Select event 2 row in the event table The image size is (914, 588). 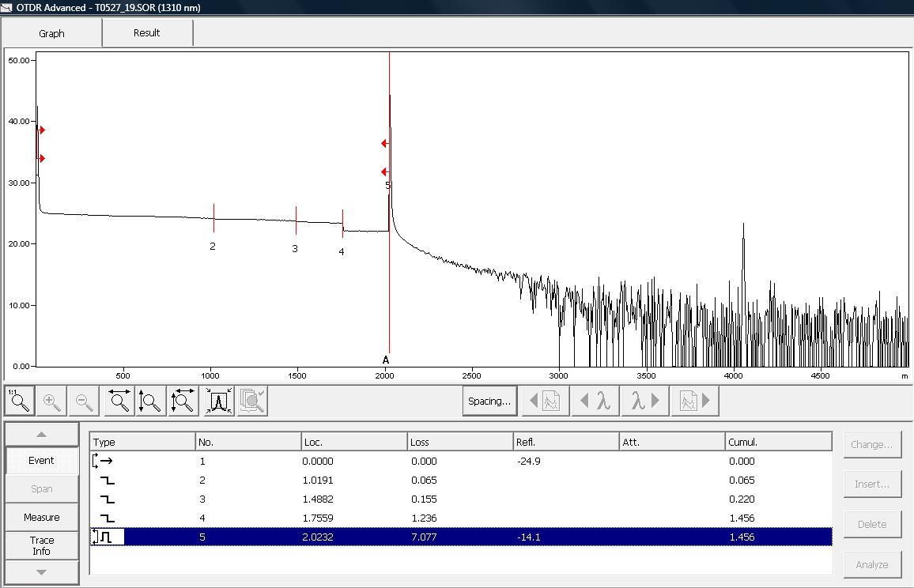(x=460, y=480)
